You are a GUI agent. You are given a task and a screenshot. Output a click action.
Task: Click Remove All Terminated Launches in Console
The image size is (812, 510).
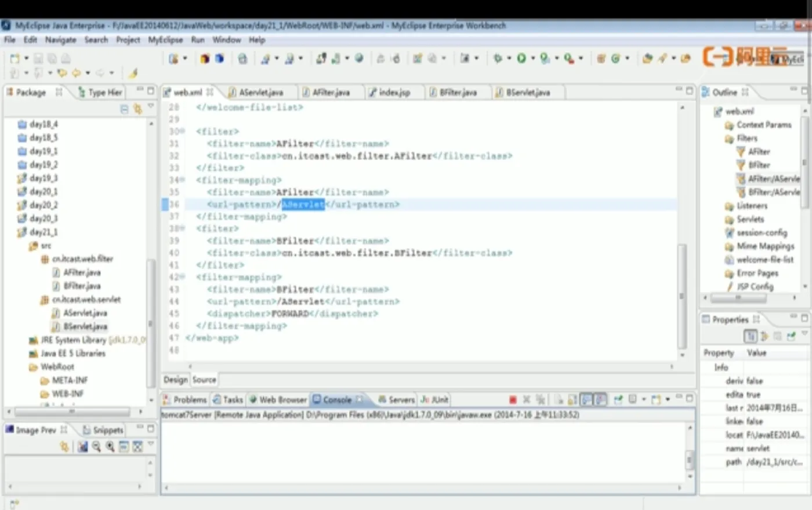(x=541, y=399)
